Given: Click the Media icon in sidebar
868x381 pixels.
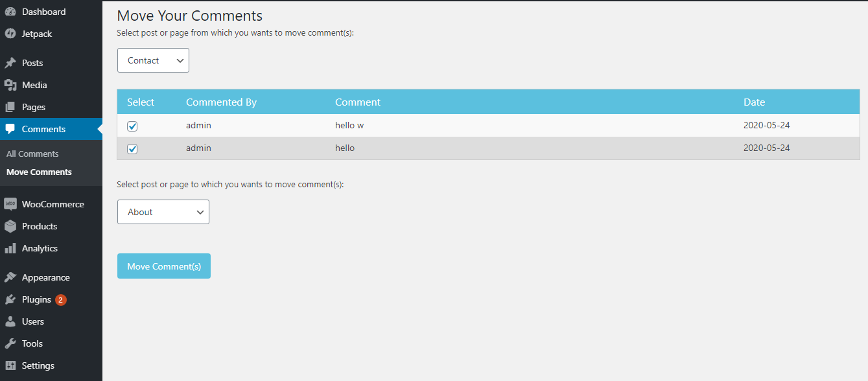Looking at the screenshot, I should click(x=10, y=85).
